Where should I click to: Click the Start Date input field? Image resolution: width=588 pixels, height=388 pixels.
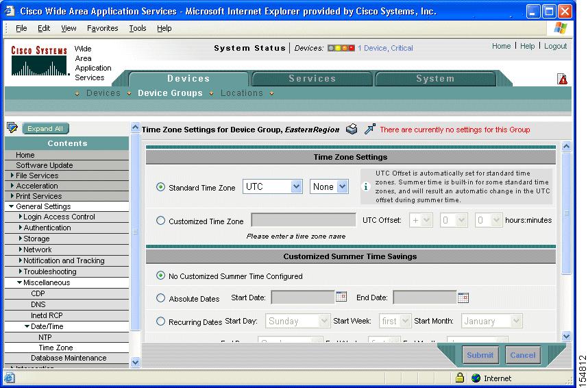coord(303,298)
